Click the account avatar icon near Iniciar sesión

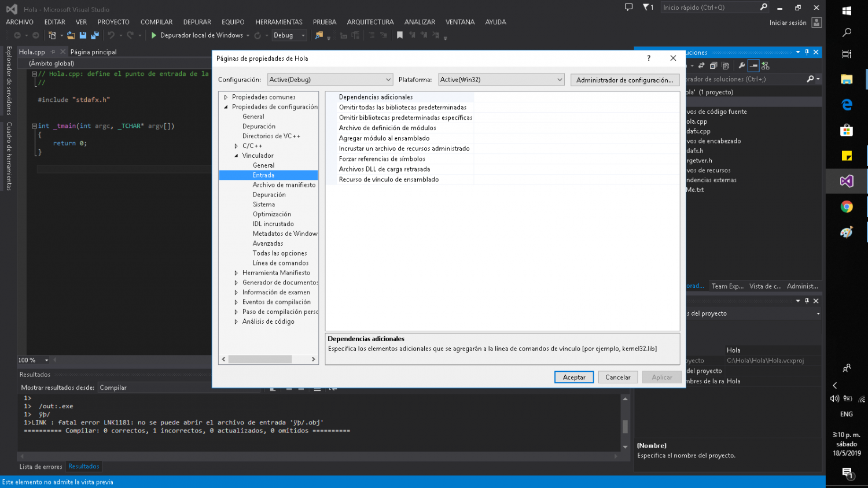(x=816, y=23)
